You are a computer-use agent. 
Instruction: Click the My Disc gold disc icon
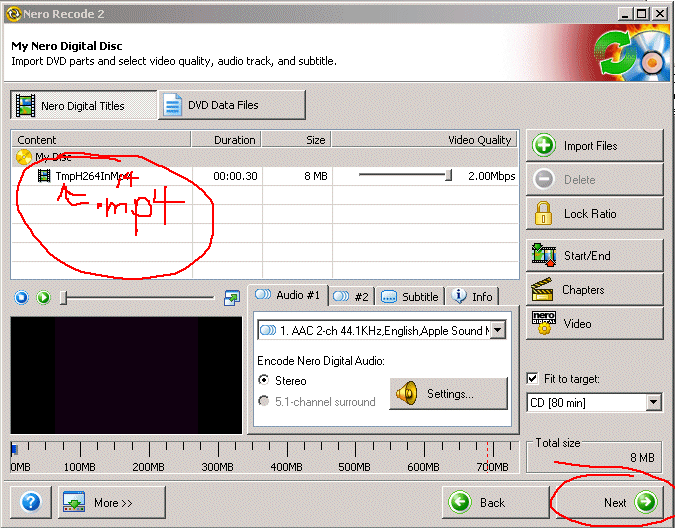coord(24,157)
